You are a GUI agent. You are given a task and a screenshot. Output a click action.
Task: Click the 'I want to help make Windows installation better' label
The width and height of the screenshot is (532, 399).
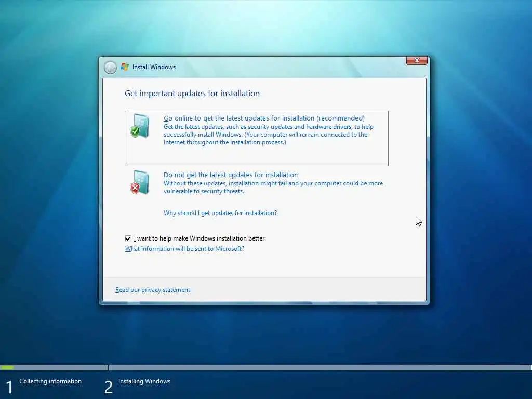199,238
